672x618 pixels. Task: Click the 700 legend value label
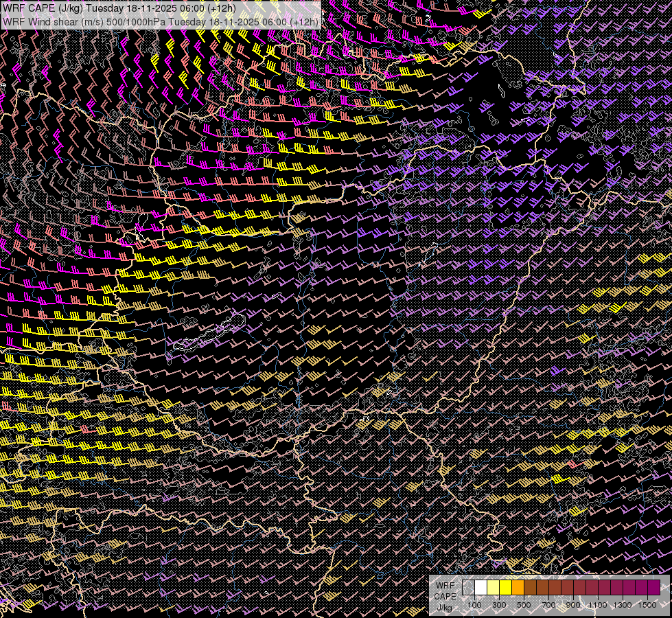click(548, 605)
